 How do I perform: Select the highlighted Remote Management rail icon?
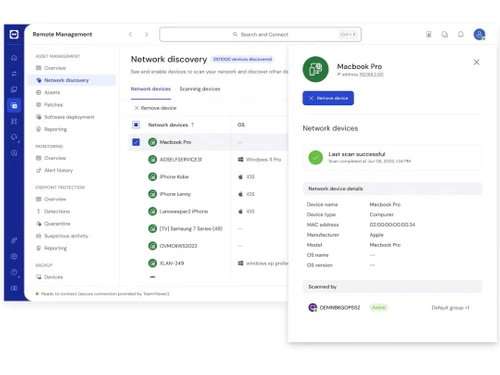pos(14,106)
